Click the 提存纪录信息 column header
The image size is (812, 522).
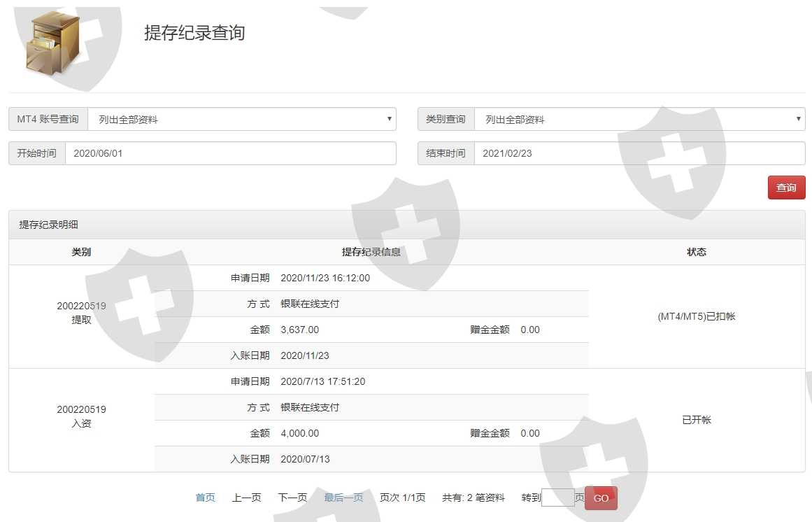pyautogui.click(x=371, y=252)
